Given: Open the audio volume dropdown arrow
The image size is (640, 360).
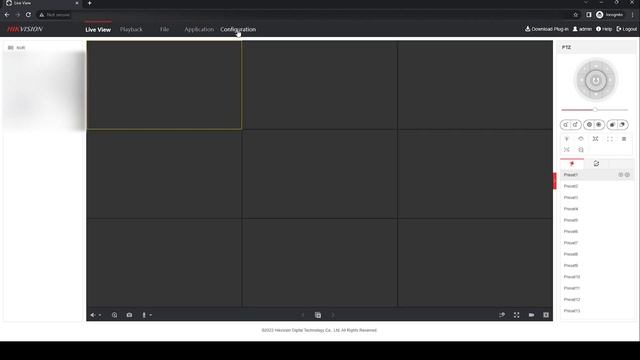Looking at the screenshot, I should click(100, 315).
